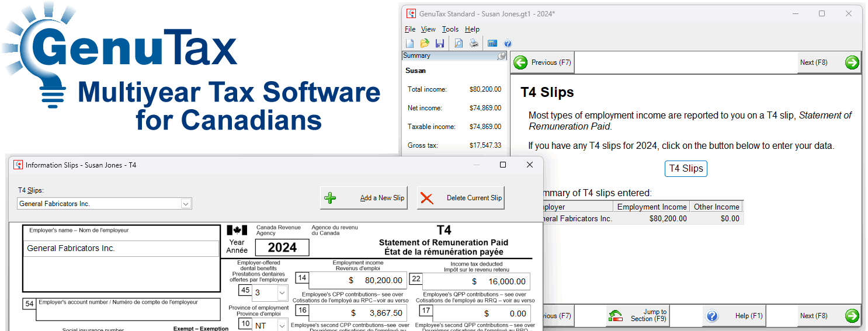Open dental benefits box 45 dropdown

click(x=282, y=292)
